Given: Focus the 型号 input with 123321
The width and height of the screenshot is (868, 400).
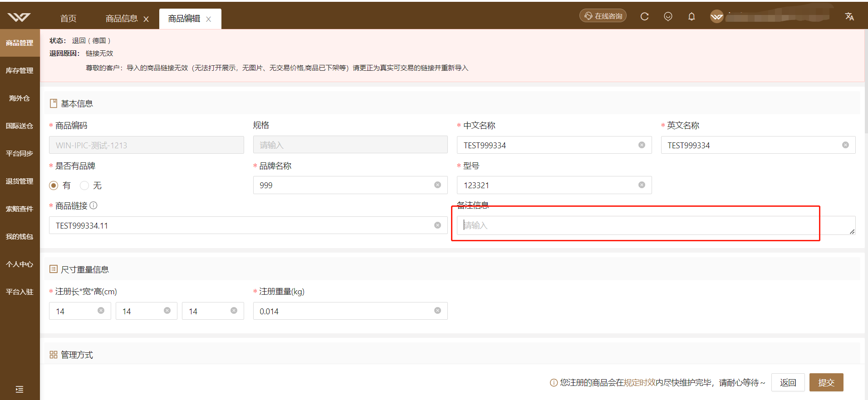Looking at the screenshot, I should tap(554, 185).
